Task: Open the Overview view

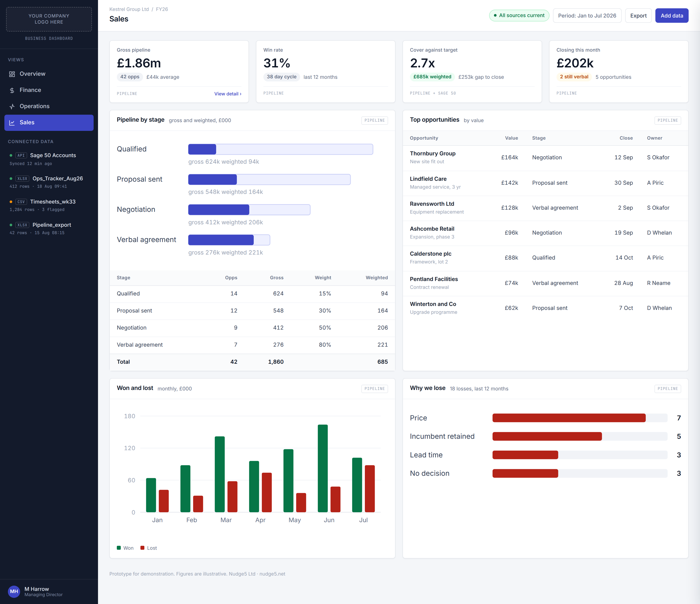Action: (x=49, y=74)
